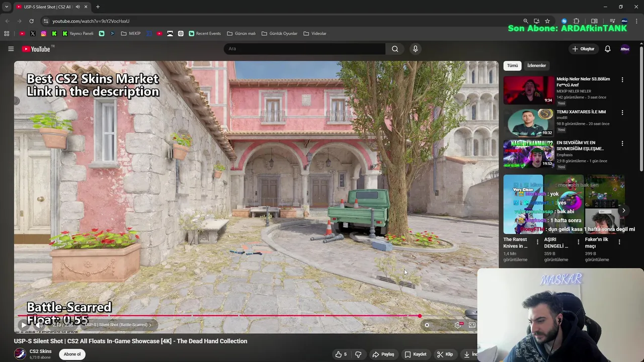This screenshot has height=362, width=644.
Task: Like the video with thumbs up
Action: tap(341, 354)
